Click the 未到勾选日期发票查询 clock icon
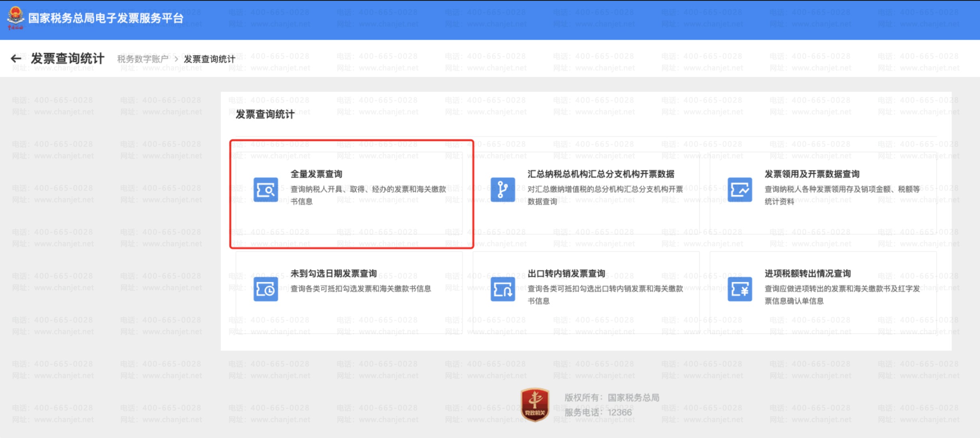The image size is (980, 438). [266, 289]
